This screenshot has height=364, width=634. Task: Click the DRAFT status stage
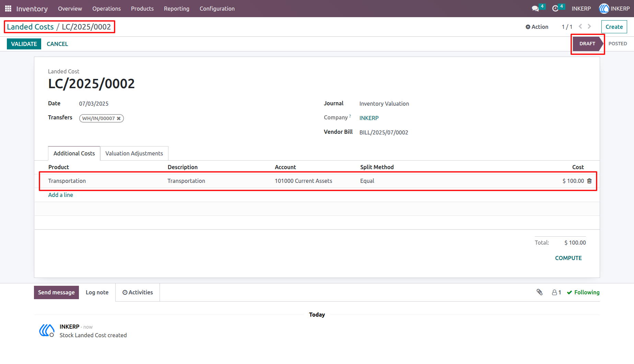(587, 44)
